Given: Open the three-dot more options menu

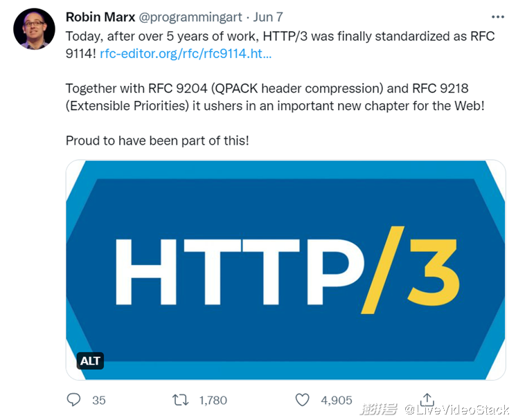Looking at the screenshot, I should (x=497, y=17).
